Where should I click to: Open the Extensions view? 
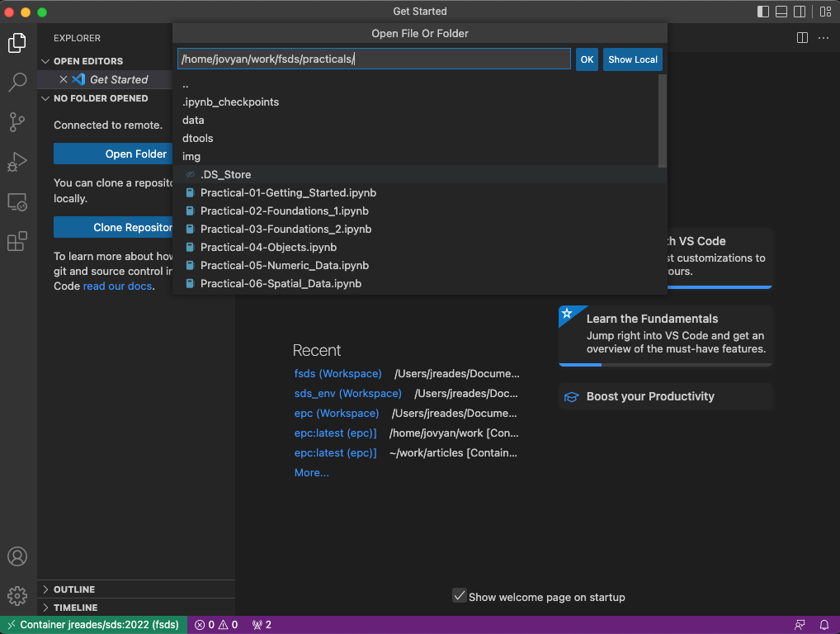(17, 242)
